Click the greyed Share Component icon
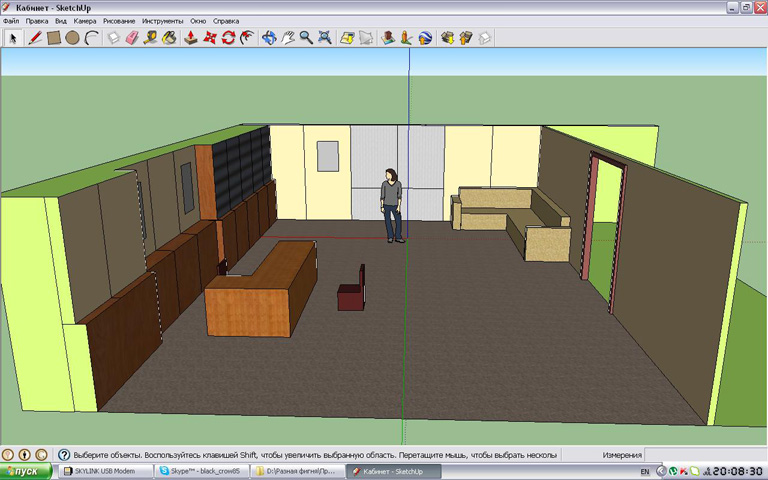 pyautogui.click(x=484, y=38)
